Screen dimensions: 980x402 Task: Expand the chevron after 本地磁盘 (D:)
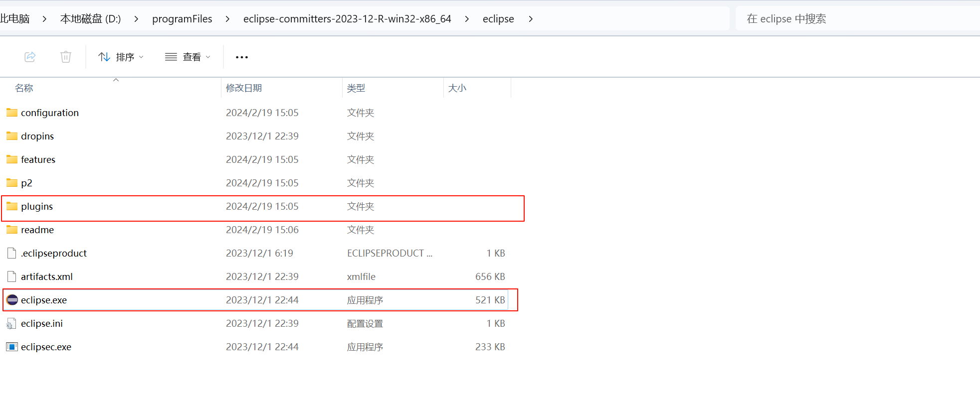tap(136, 19)
